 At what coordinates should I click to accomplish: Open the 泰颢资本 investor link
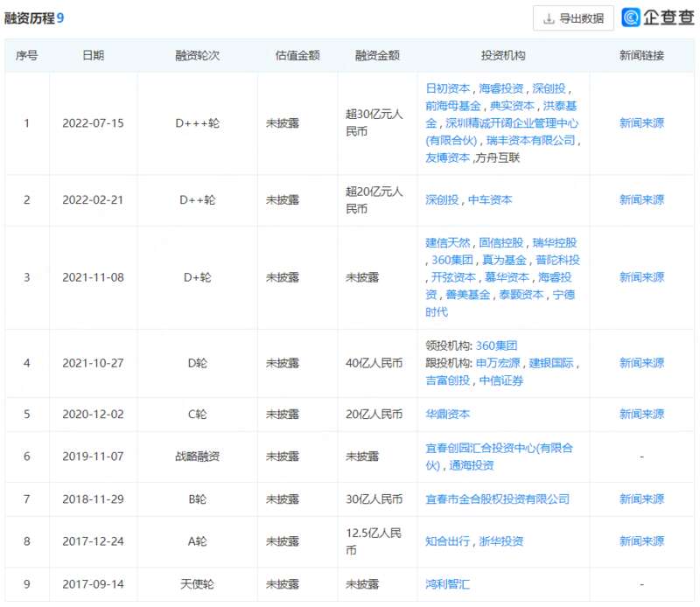click(521, 295)
